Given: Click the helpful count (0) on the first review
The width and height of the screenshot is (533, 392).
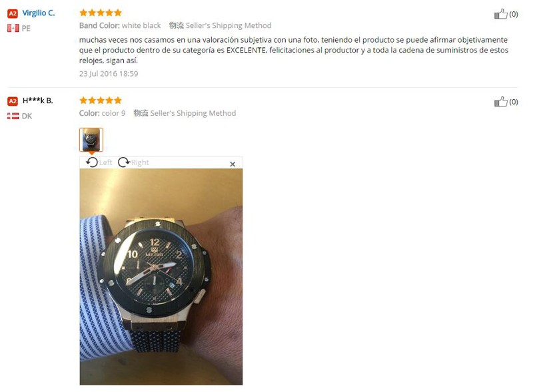Looking at the screenshot, I should tap(513, 14).
